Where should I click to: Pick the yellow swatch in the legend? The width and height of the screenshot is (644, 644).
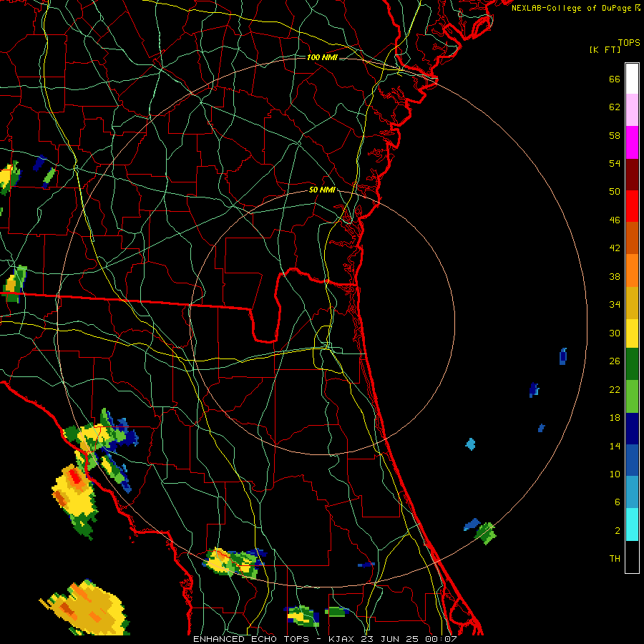point(632,333)
